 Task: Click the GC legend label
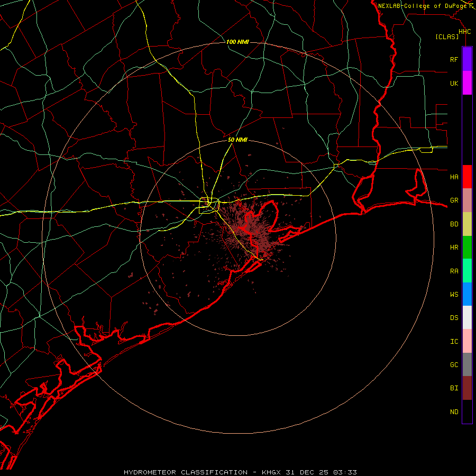point(454,365)
